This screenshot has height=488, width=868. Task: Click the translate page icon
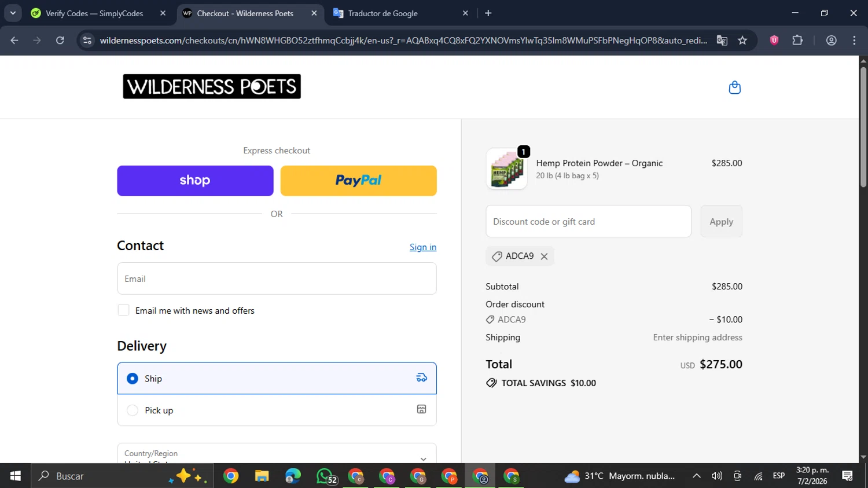[722, 41]
